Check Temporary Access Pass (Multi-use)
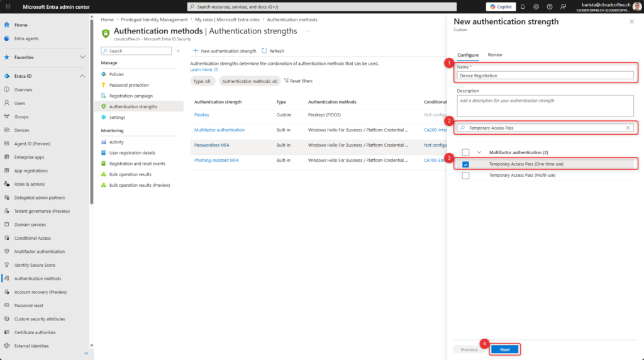Viewport: 644px width, 360px height. 465,176
